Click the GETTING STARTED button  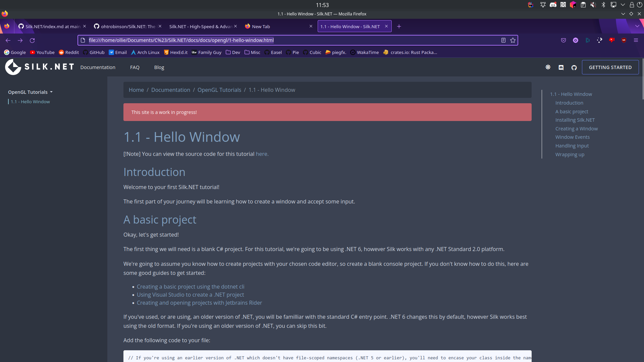(610, 67)
